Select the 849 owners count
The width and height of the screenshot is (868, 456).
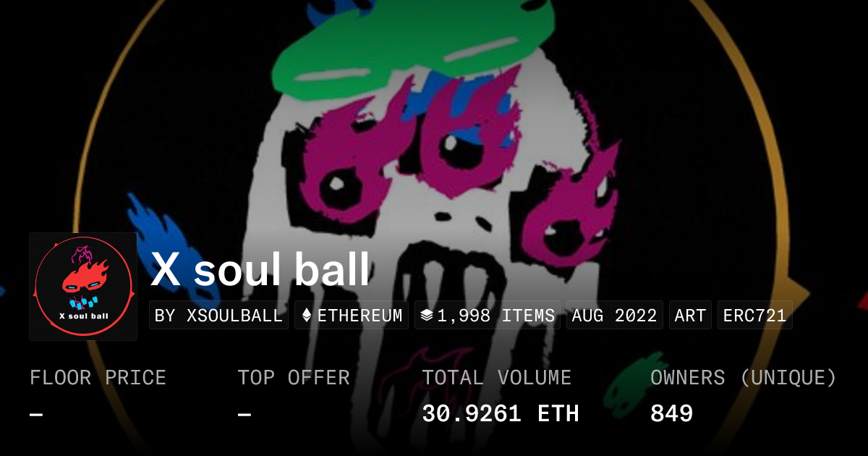tap(672, 413)
